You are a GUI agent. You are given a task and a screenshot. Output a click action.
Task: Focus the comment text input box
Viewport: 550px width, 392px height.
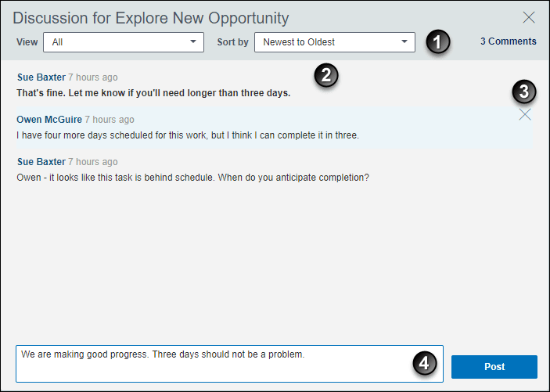(x=229, y=364)
